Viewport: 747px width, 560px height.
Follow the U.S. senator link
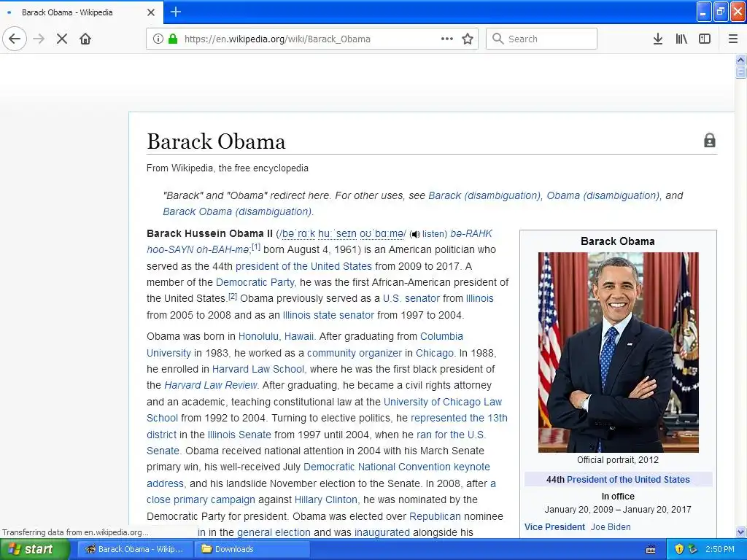(x=411, y=298)
